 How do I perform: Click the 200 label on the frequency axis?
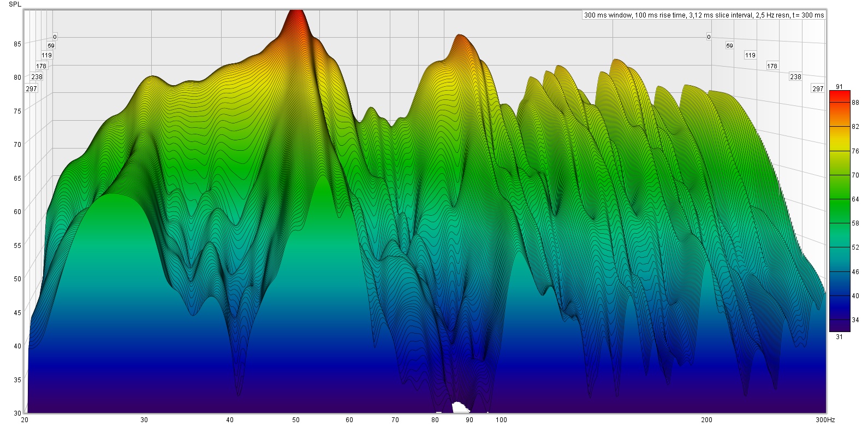click(706, 420)
